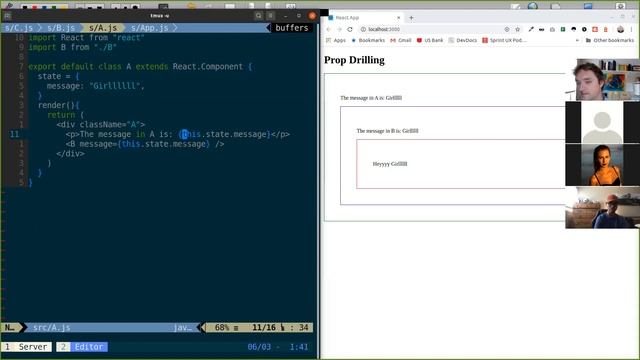Click the 'Heyyyy Girlllll' text
The image size is (640, 360).
coord(390,164)
